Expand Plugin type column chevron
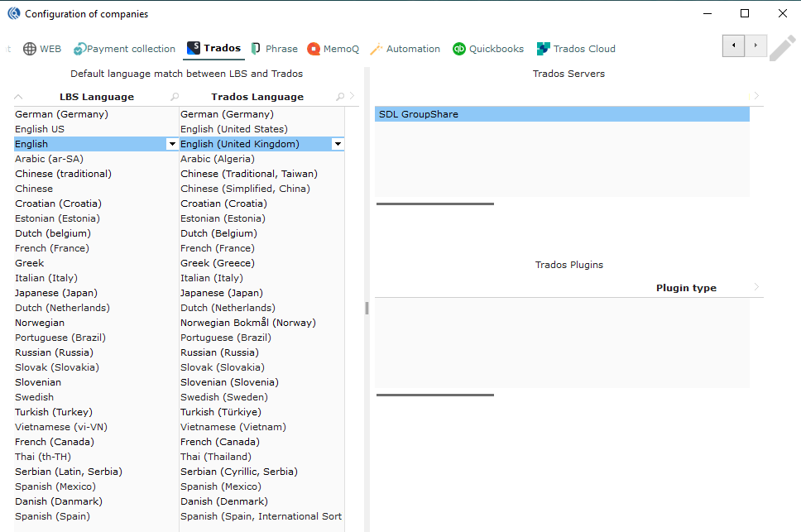This screenshot has width=801, height=532. point(756,287)
